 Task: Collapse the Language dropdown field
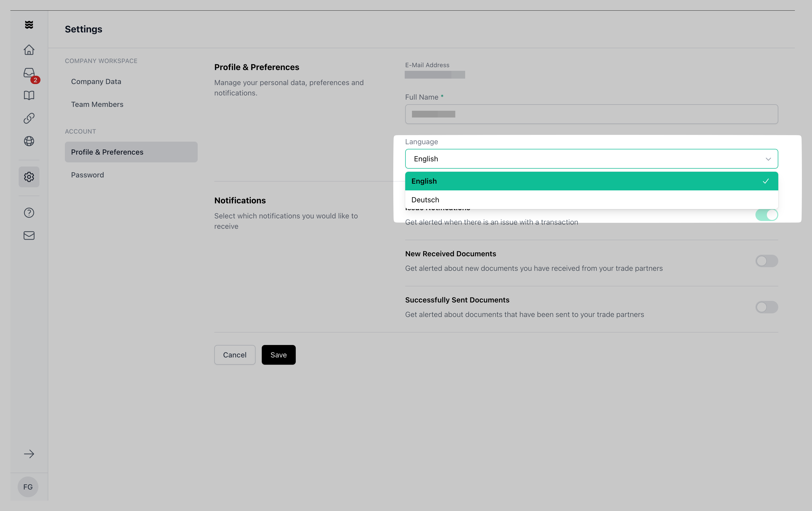point(591,159)
